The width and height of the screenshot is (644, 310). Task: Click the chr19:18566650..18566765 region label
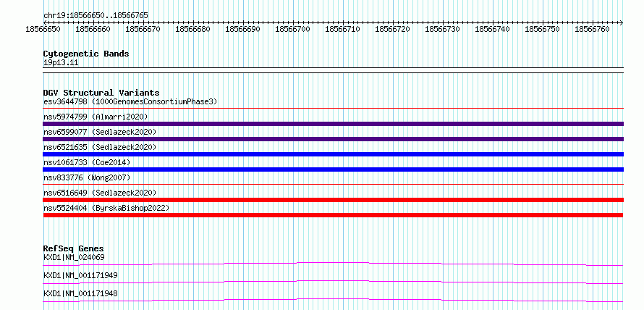(96, 15)
